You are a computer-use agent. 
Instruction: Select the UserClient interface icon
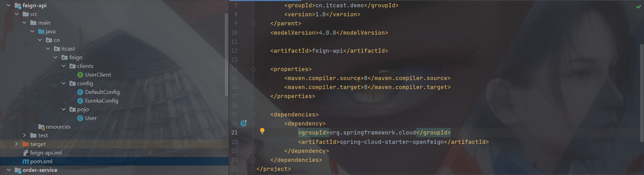[x=80, y=75]
